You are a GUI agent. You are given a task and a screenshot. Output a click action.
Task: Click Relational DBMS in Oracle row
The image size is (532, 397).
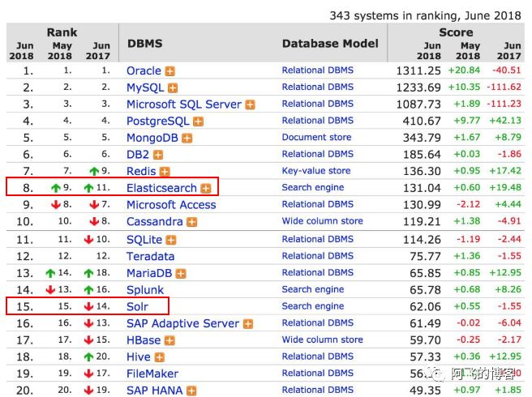coord(318,70)
